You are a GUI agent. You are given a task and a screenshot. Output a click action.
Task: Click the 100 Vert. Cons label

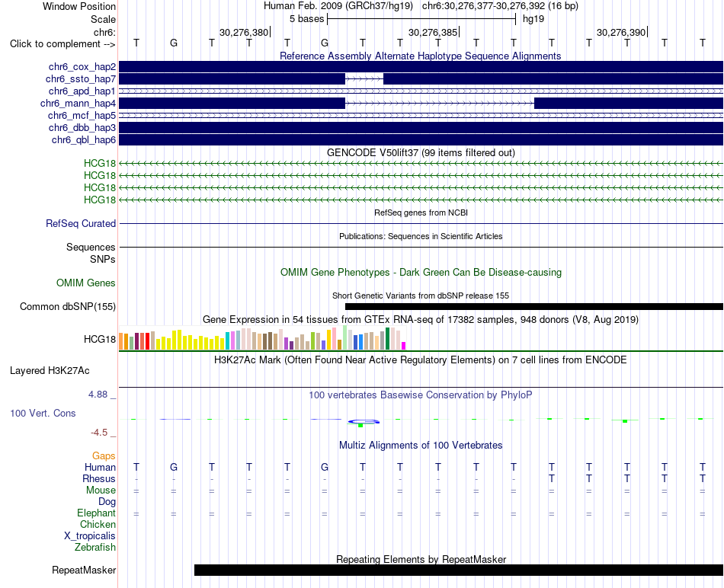click(x=43, y=413)
